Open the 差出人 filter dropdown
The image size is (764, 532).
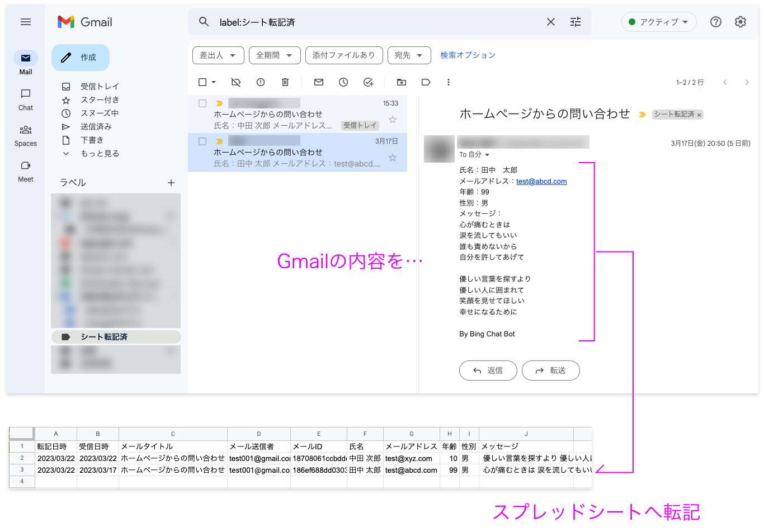tap(218, 55)
